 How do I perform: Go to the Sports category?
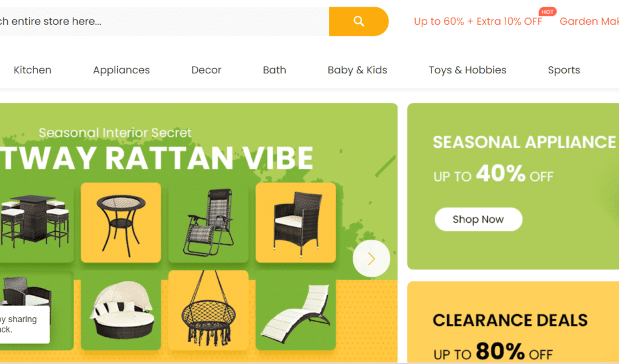point(564,70)
